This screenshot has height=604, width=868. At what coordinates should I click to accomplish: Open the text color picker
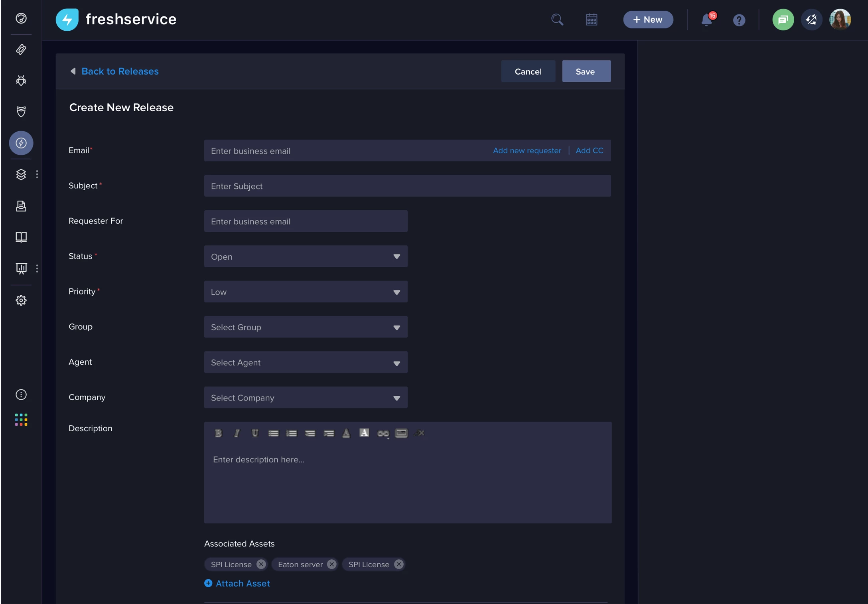[x=346, y=433]
